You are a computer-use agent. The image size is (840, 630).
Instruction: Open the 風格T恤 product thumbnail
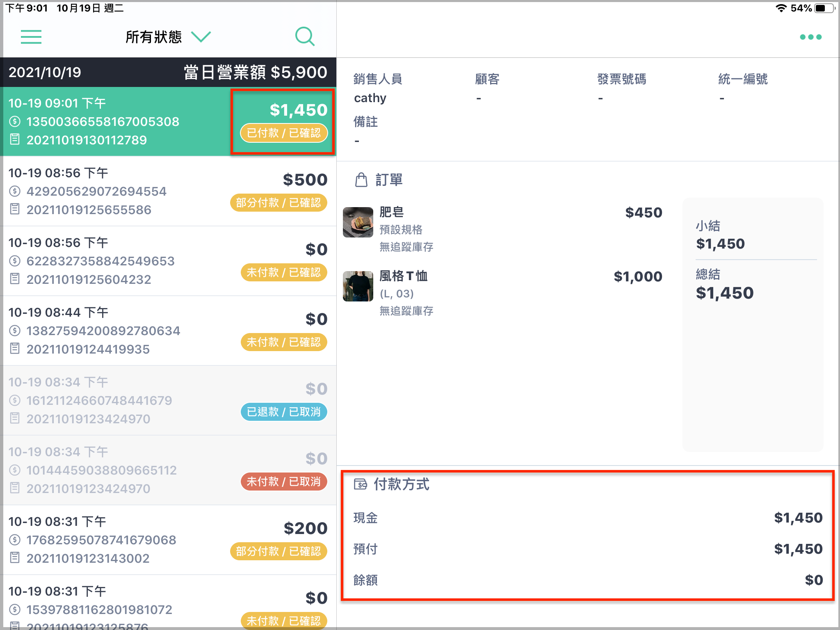(x=358, y=286)
